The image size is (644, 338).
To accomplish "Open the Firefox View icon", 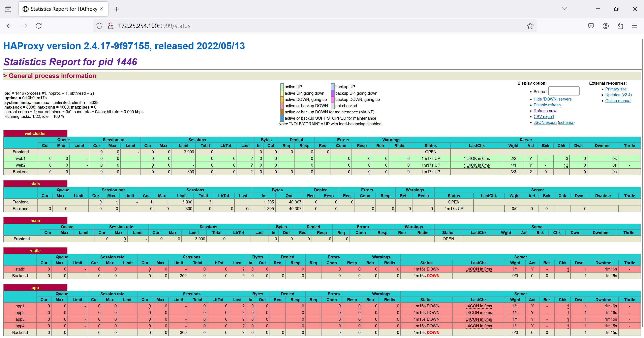I will pos(8,9).
